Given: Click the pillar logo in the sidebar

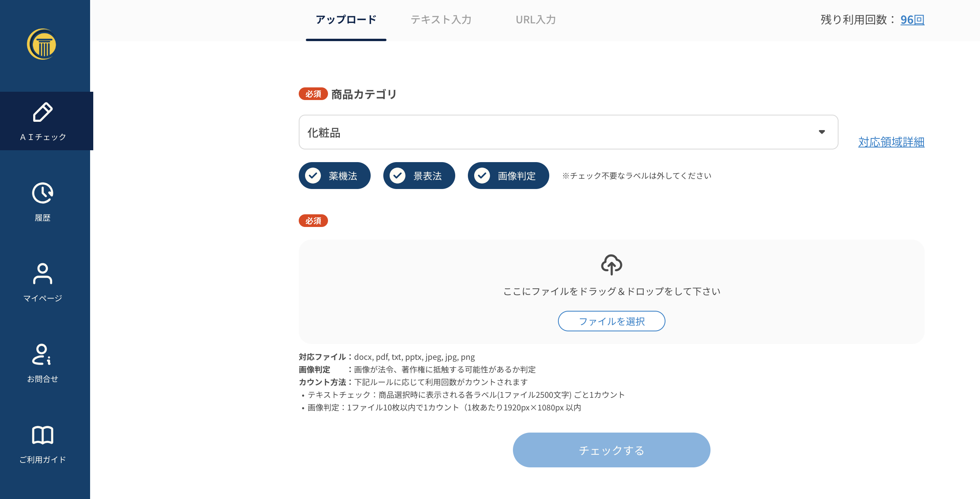Looking at the screenshot, I should (x=41, y=44).
